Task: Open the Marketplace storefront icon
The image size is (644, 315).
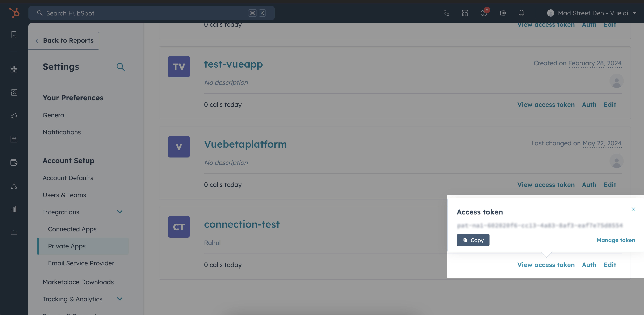Action: 465,13
